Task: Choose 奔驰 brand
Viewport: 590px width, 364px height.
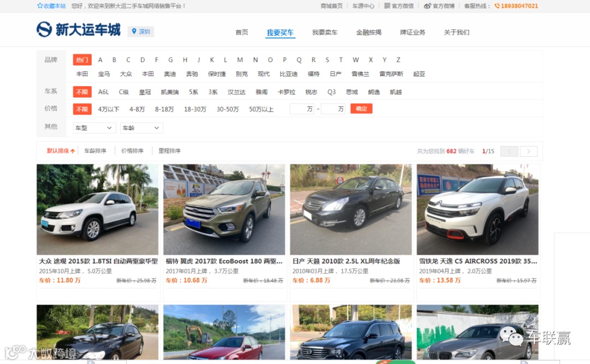Action: coord(192,74)
